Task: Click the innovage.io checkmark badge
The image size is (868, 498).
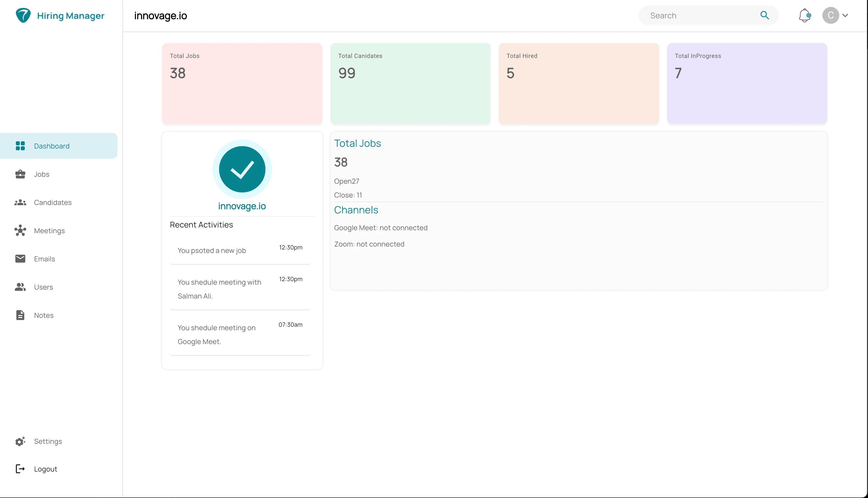Action: (x=242, y=169)
